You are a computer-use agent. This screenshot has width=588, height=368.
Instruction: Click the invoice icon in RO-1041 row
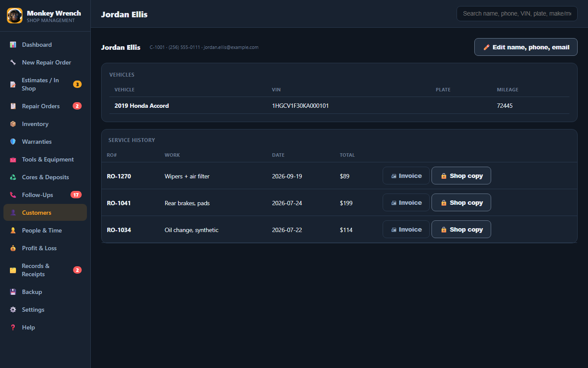coord(394,203)
